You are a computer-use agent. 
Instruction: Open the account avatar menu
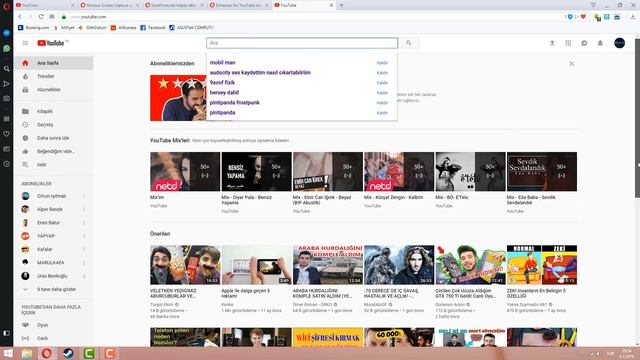pyautogui.click(x=619, y=43)
